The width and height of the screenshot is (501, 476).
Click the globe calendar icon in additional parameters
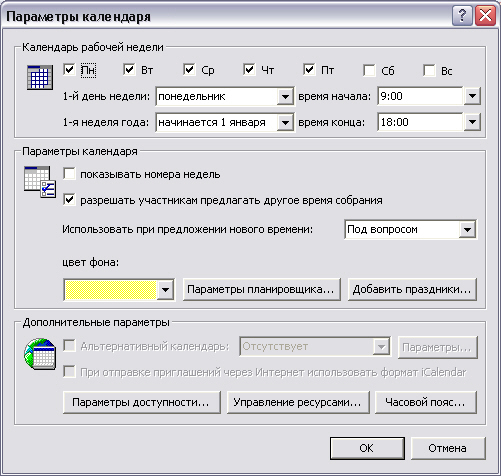40,354
